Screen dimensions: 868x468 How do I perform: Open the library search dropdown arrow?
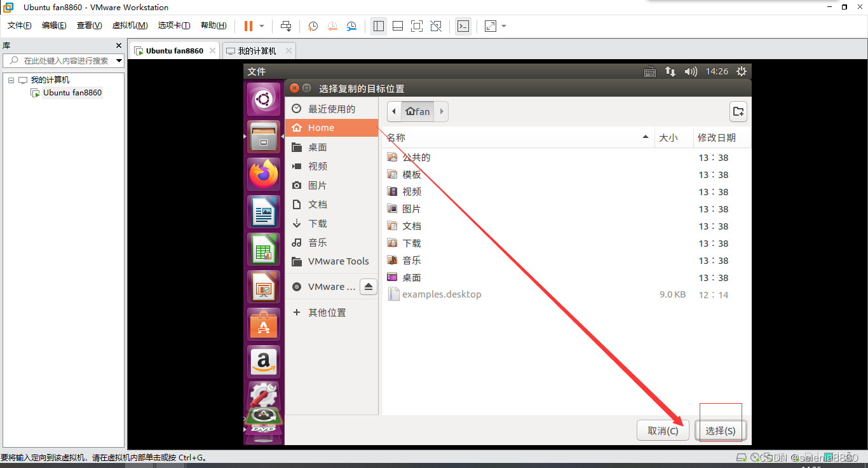pyautogui.click(x=119, y=61)
